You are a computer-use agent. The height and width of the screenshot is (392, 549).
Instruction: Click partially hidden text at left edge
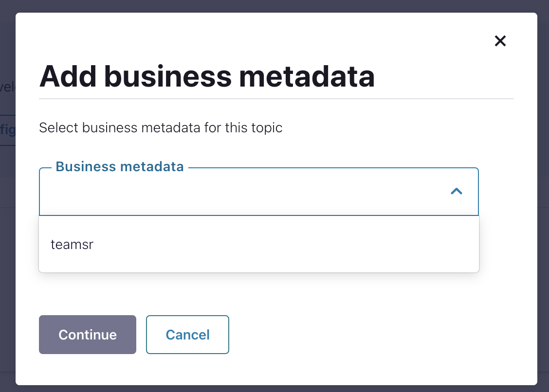pos(7,88)
